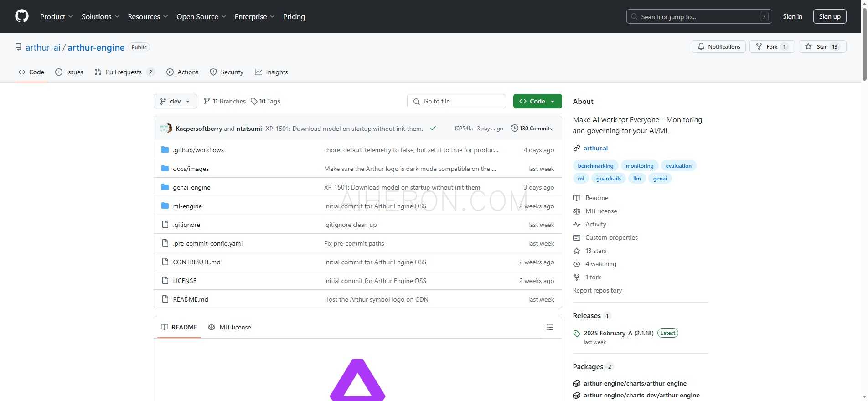Image resolution: width=868 pixels, height=401 pixels.
Task: Expand the Open Source menu
Action: click(x=201, y=16)
